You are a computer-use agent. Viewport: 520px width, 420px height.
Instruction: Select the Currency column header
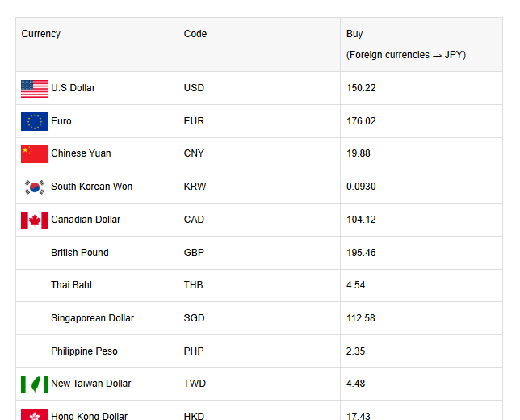click(x=41, y=34)
